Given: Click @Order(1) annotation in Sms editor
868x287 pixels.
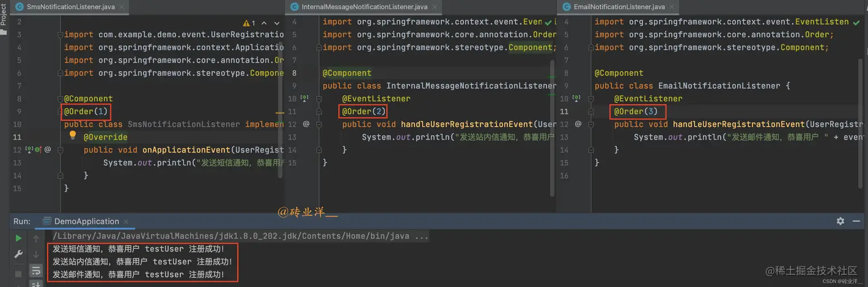Looking at the screenshot, I should pyautogui.click(x=86, y=111).
